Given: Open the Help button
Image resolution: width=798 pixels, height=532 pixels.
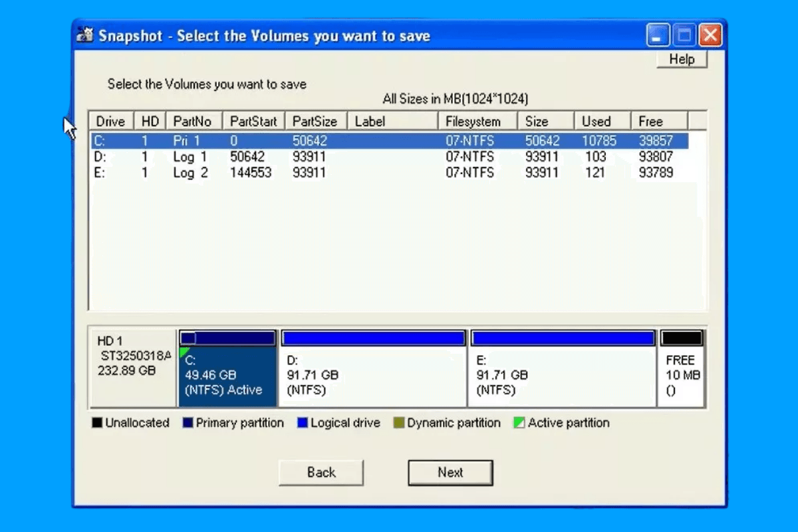Looking at the screenshot, I should click(x=682, y=59).
